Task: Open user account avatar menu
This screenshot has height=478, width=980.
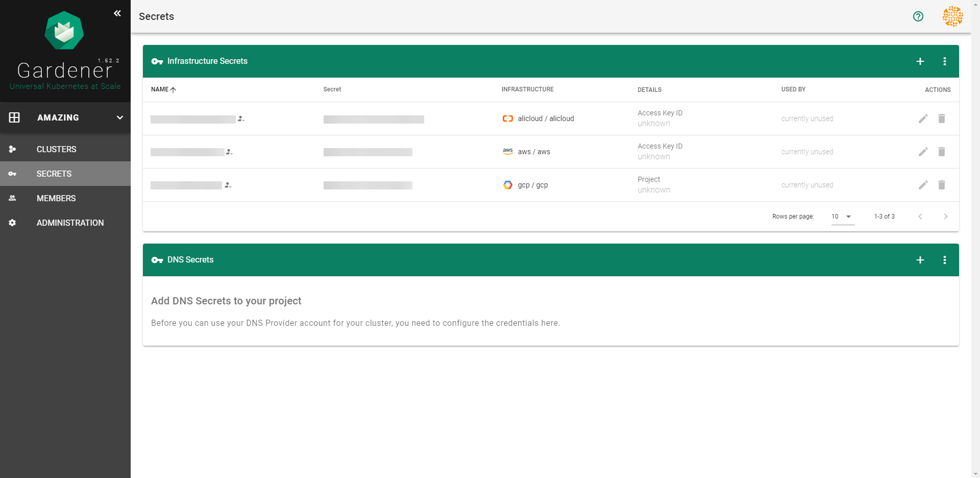Action: [x=952, y=16]
